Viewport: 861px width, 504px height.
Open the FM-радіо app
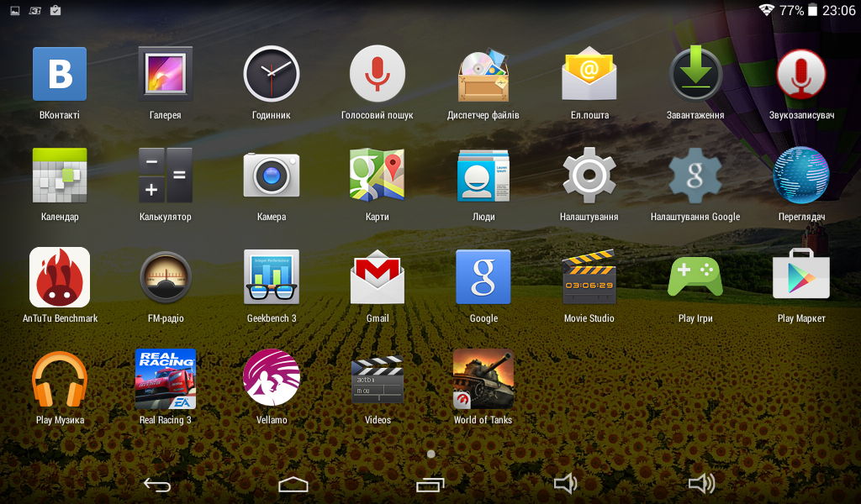(166, 277)
